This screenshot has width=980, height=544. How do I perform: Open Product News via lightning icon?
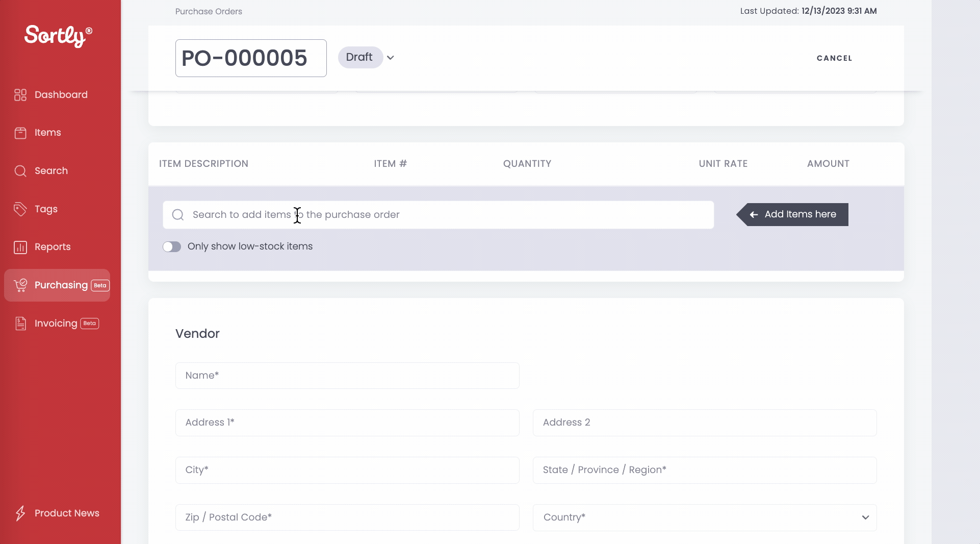click(x=20, y=513)
